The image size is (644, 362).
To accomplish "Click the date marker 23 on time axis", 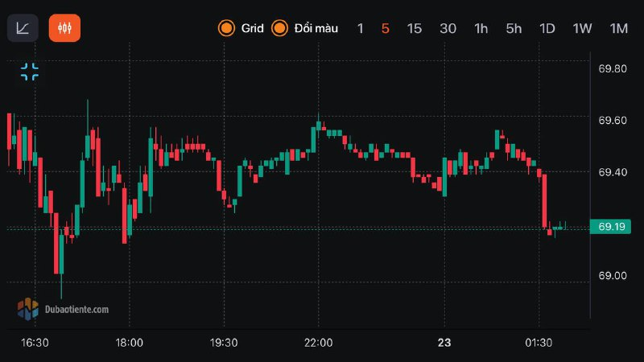I will 444,343.
